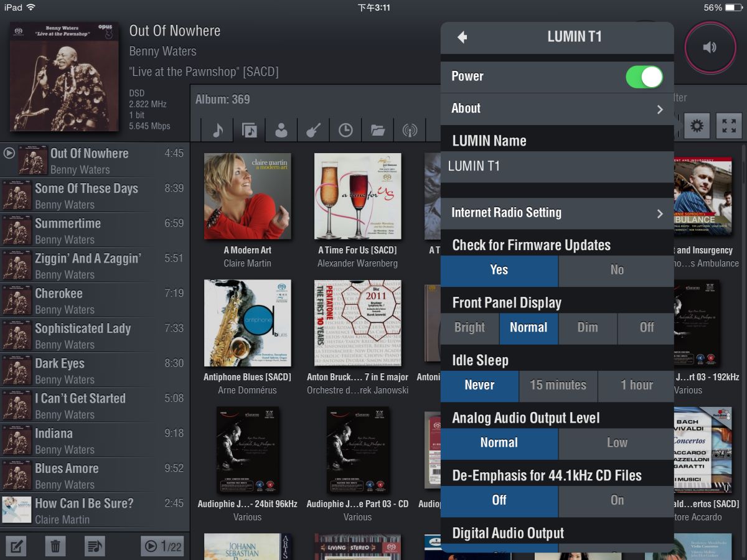
Task: Set Front Panel Display to Bright
Action: pyautogui.click(x=469, y=328)
